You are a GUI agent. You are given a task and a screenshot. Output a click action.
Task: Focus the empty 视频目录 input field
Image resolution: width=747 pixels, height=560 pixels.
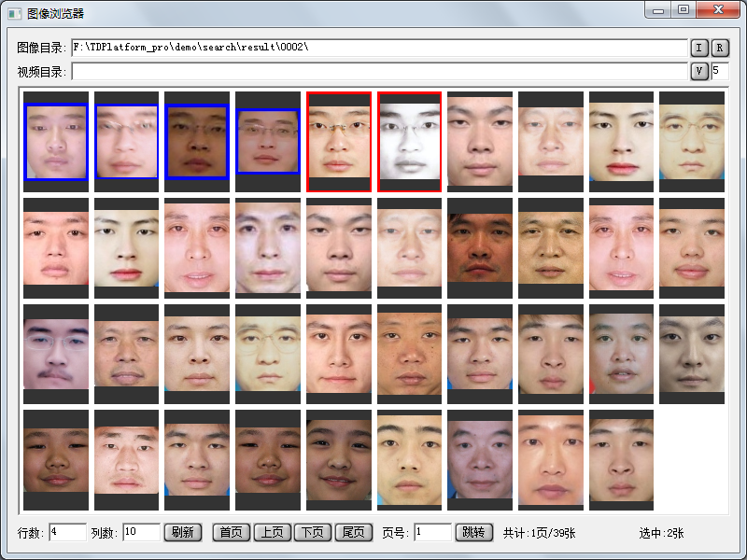(x=380, y=72)
